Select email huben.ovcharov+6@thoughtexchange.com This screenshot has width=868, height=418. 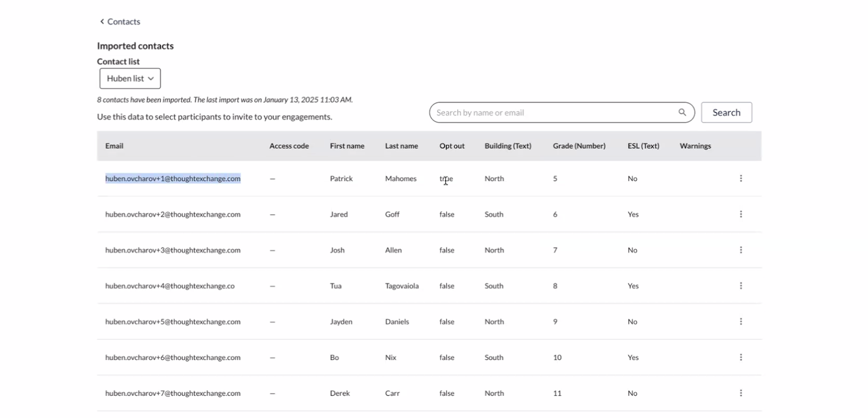click(173, 357)
